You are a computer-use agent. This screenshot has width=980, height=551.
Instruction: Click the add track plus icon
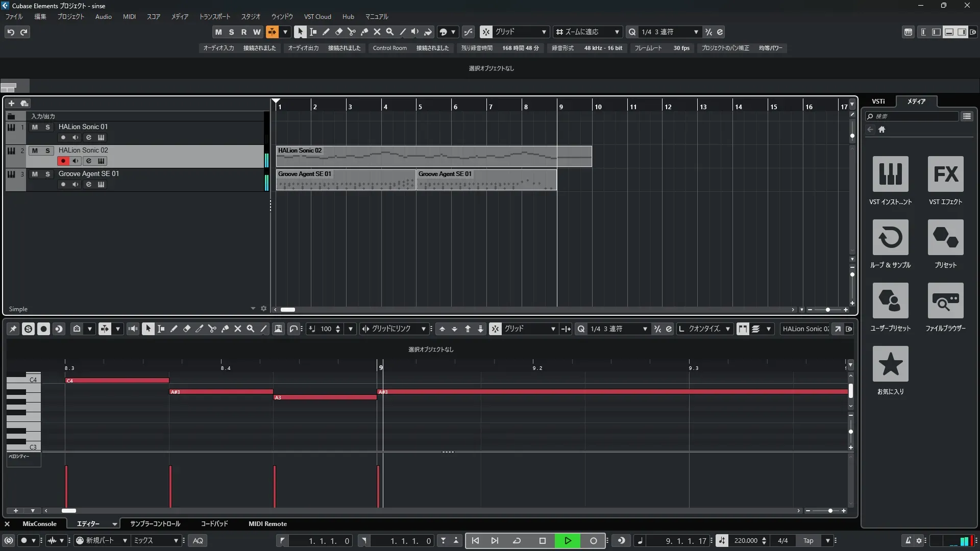pyautogui.click(x=11, y=103)
